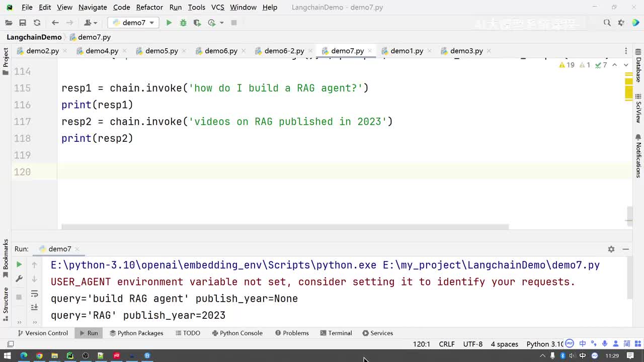
Task: Rerun demo7 from the Run panel
Action: click(19, 264)
